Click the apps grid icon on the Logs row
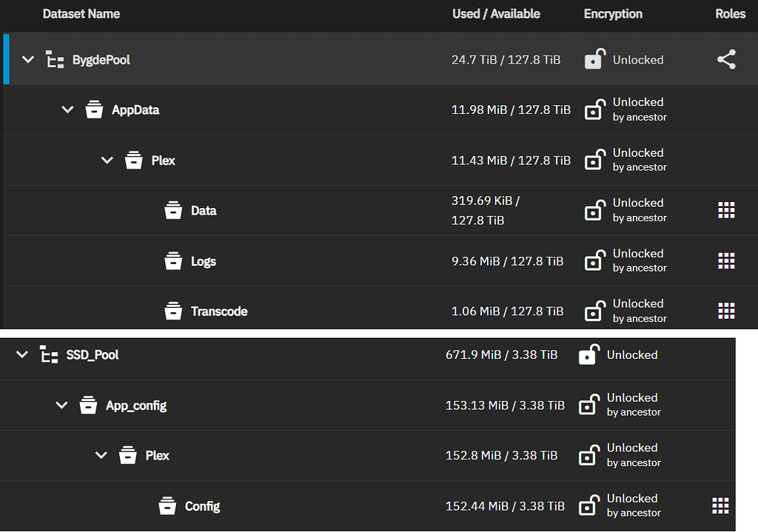 725,260
